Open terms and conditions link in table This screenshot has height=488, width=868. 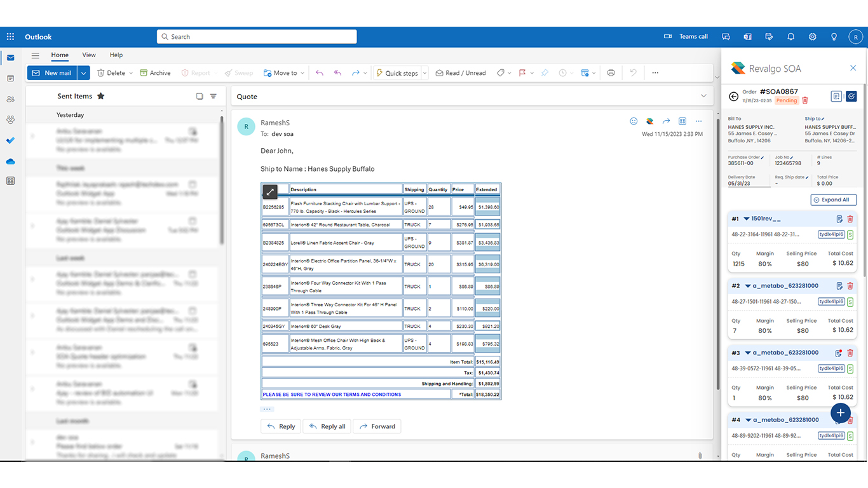click(332, 395)
